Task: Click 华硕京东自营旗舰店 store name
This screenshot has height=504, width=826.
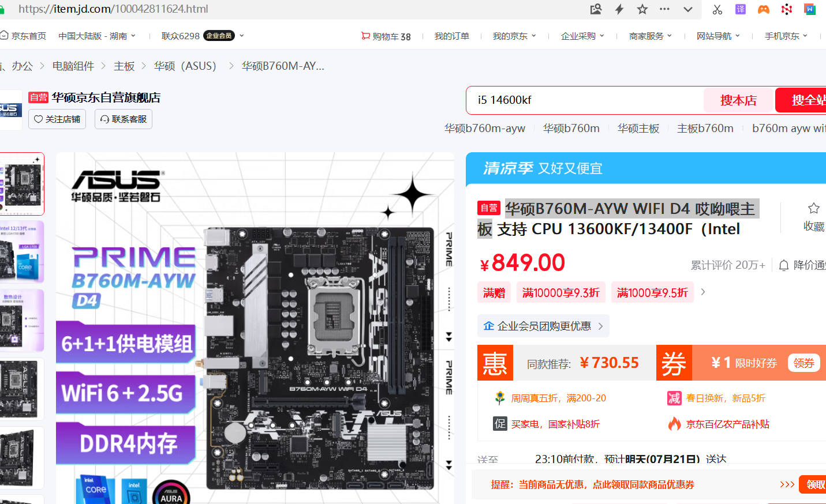Action: pyautogui.click(x=106, y=97)
